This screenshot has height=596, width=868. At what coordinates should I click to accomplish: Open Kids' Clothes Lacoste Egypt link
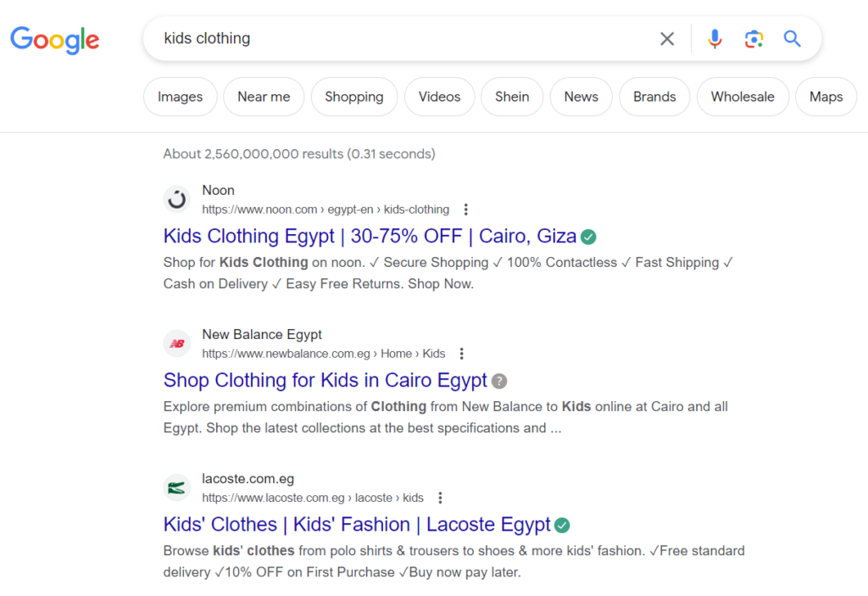point(357,525)
